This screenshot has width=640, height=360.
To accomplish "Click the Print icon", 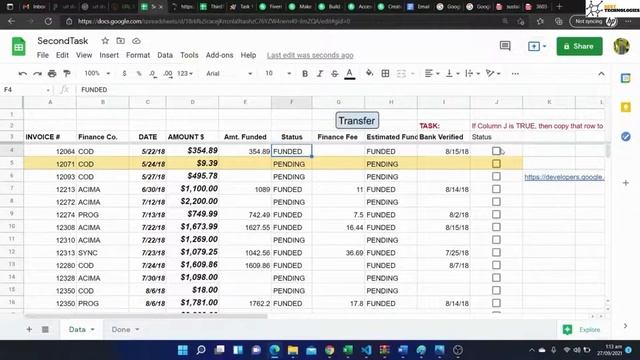I will click(52, 73).
